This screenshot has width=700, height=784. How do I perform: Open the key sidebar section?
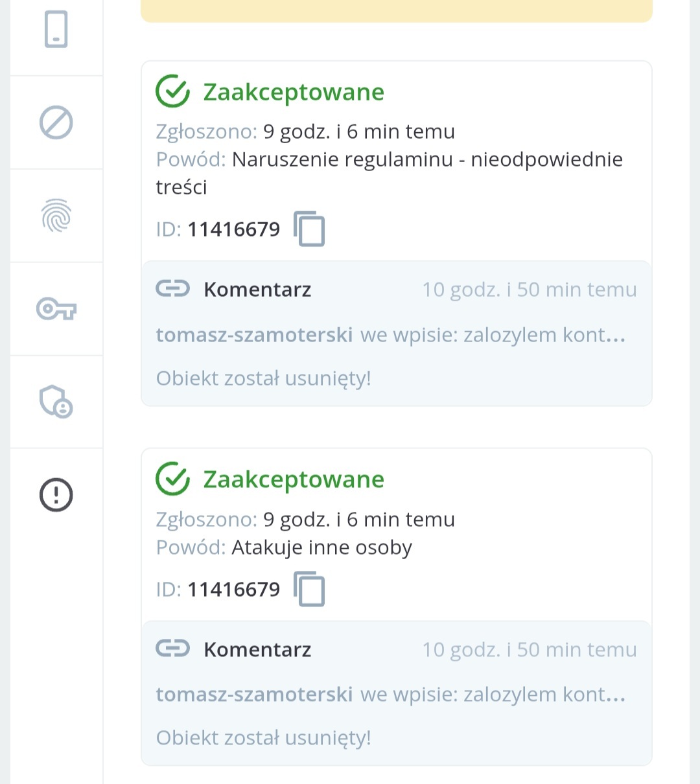56,309
